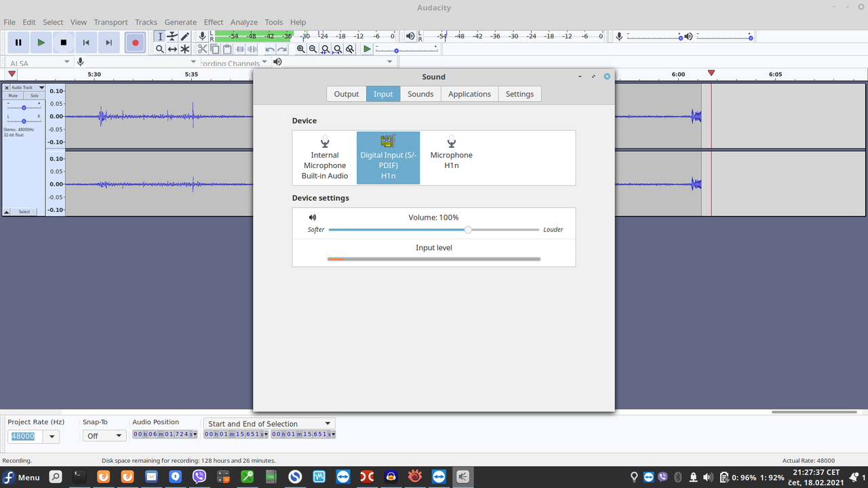Open the Analyze menu
Viewport: 868px width, 488px height.
click(244, 22)
